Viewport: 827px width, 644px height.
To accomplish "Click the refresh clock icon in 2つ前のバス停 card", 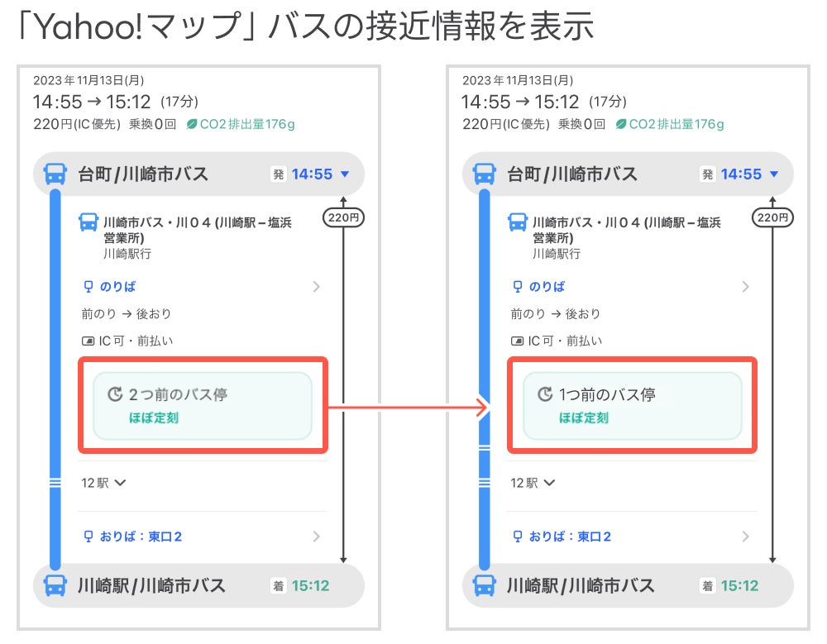I will click(115, 394).
